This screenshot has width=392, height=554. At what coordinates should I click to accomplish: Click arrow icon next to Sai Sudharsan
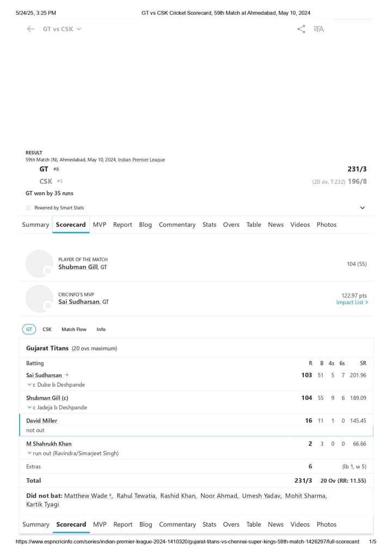66,375
